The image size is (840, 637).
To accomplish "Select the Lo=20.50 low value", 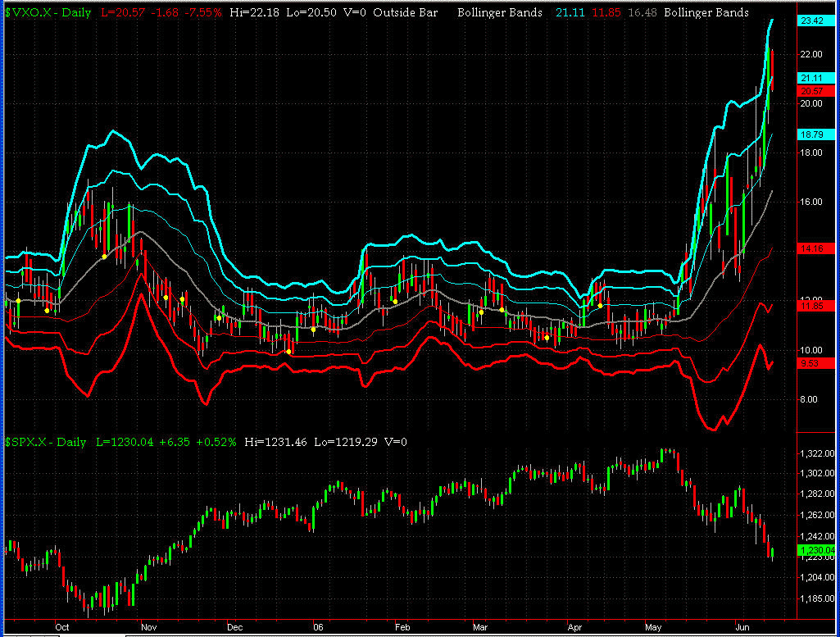I will pos(311,12).
